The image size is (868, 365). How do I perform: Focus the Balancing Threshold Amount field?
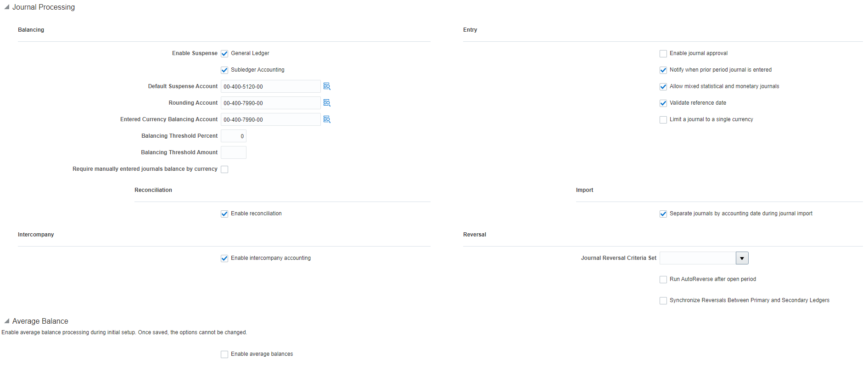(233, 152)
